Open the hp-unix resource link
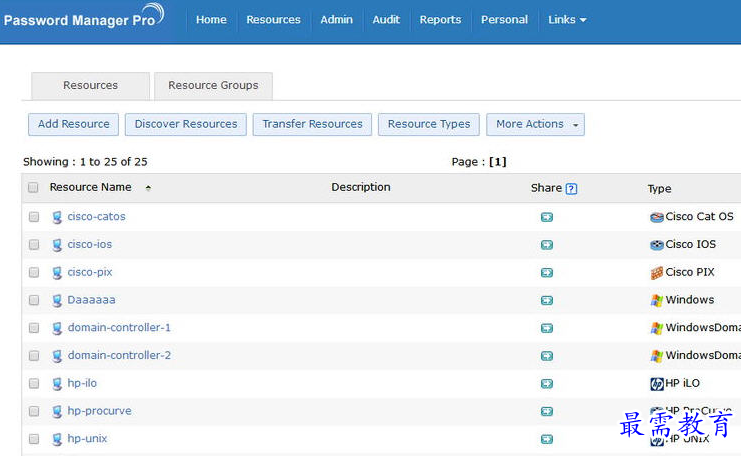 (87, 439)
